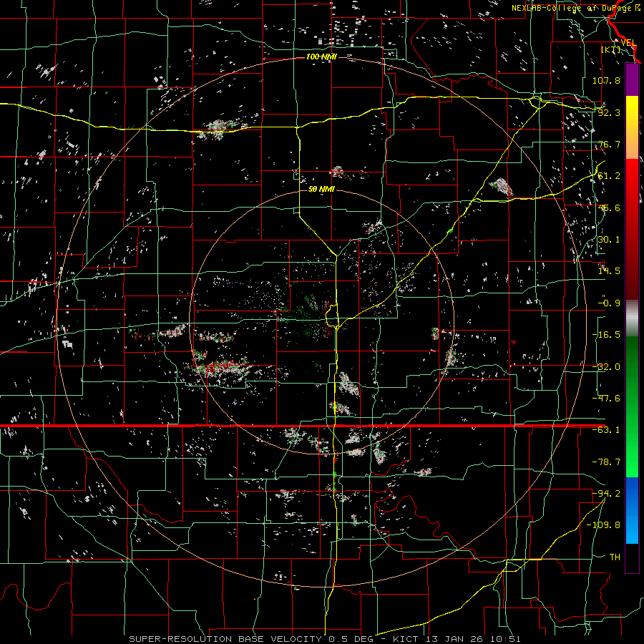
Task: Click the Super-Resolution Base Velocity caption
Action: click(324, 639)
